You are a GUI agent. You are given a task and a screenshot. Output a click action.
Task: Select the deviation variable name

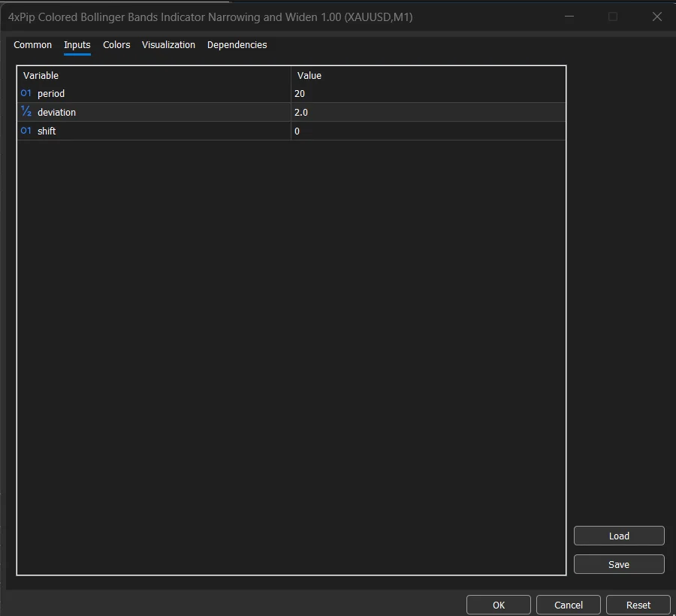(56, 112)
